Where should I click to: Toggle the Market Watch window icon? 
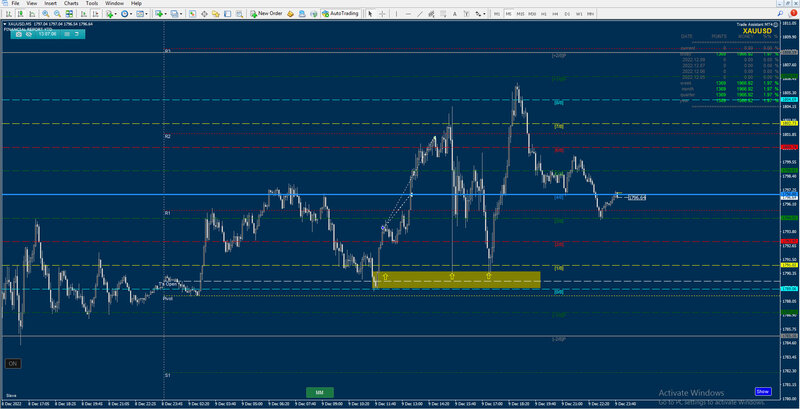pos(192,14)
